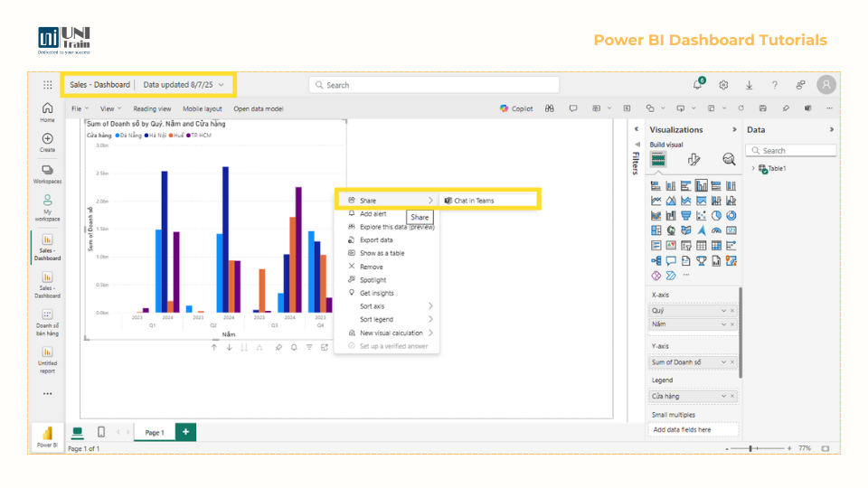The image size is (868, 488).
Task: Collapse the Data pane chevron
Action: 832,129
